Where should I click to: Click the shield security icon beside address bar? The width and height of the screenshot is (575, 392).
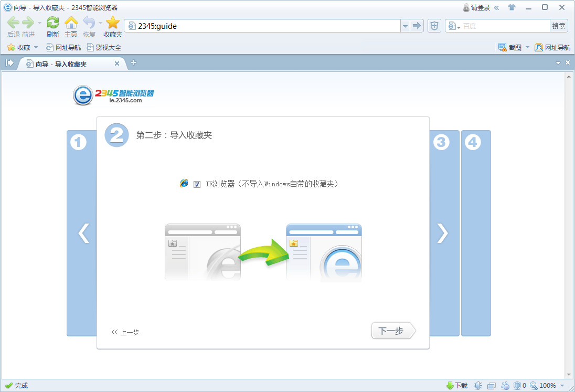434,26
